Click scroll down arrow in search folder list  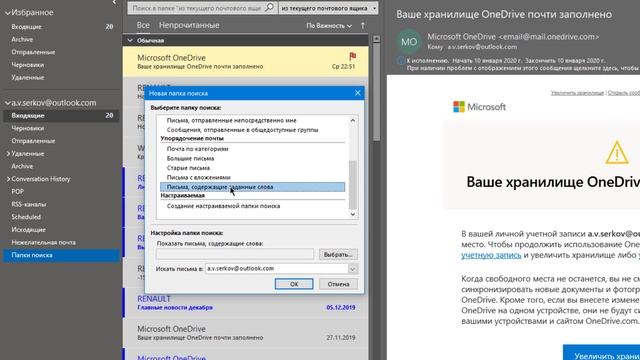[x=353, y=214]
